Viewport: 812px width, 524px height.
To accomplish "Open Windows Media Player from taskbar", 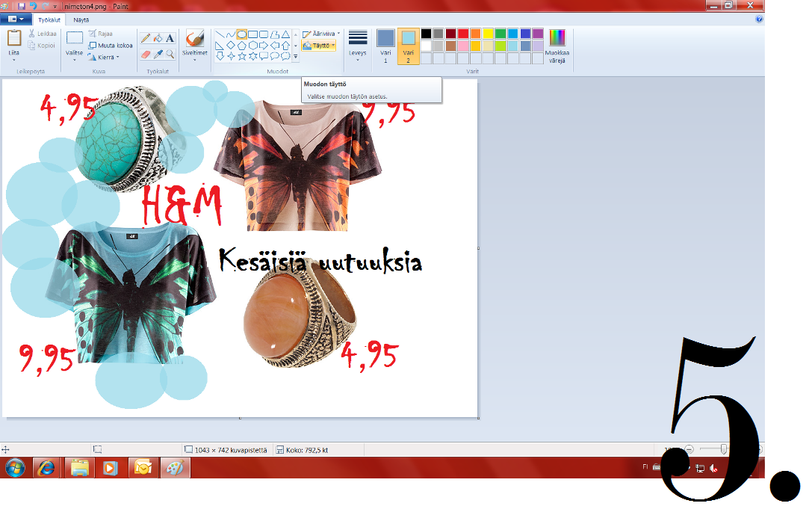I will click(110, 468).
